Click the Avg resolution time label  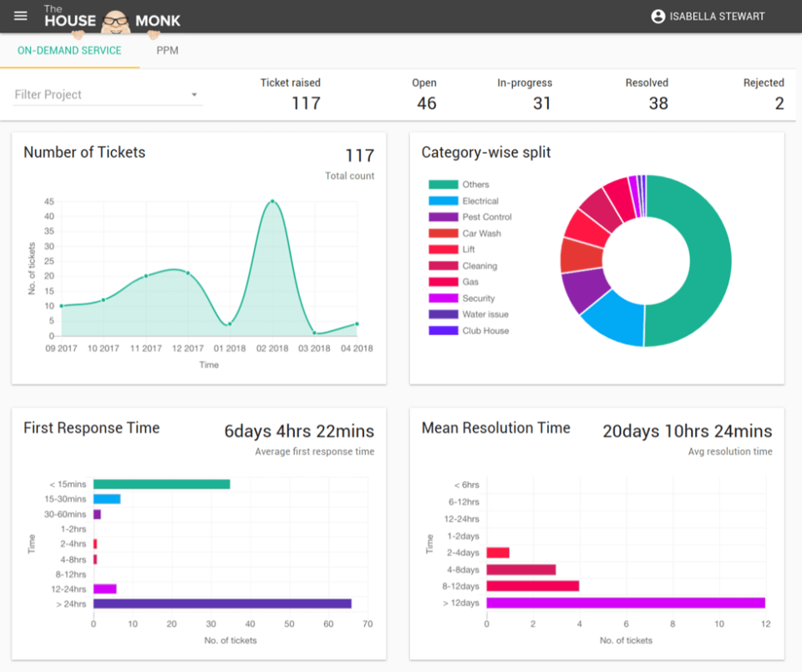[x=730, y=451]
